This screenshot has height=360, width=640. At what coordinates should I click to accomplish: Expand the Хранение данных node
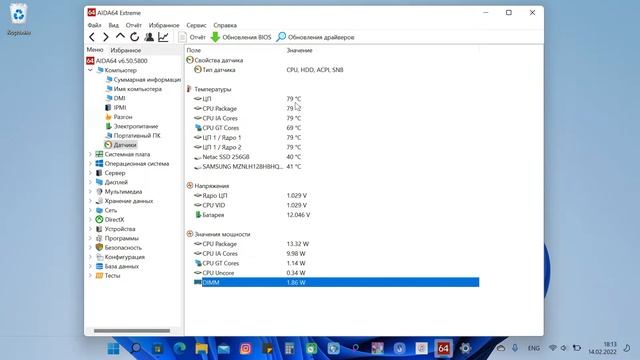(x=90, y=201)
